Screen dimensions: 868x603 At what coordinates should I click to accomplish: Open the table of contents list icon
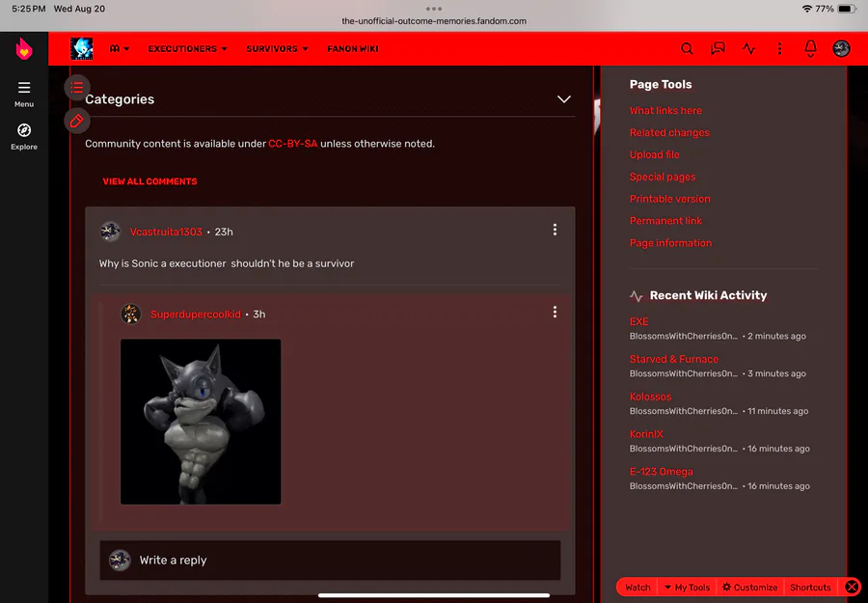pos(77,88)
